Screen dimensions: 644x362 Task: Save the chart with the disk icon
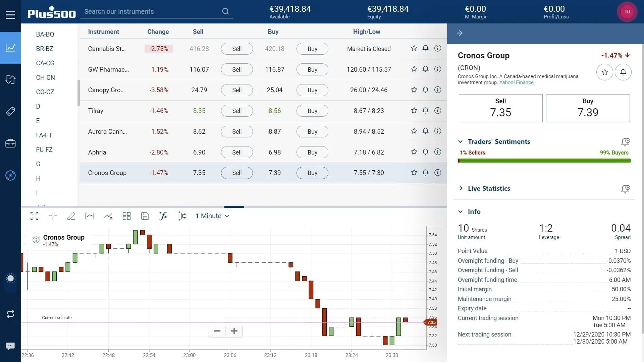(145, 216)
